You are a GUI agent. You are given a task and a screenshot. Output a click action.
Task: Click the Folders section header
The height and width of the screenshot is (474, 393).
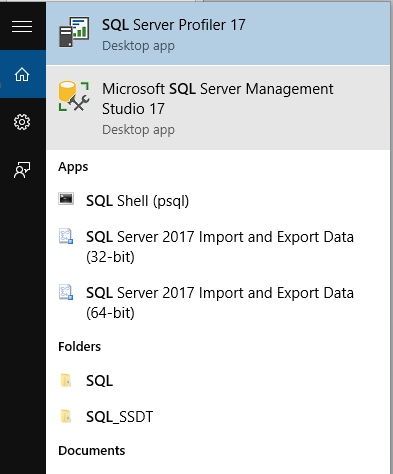79,347
